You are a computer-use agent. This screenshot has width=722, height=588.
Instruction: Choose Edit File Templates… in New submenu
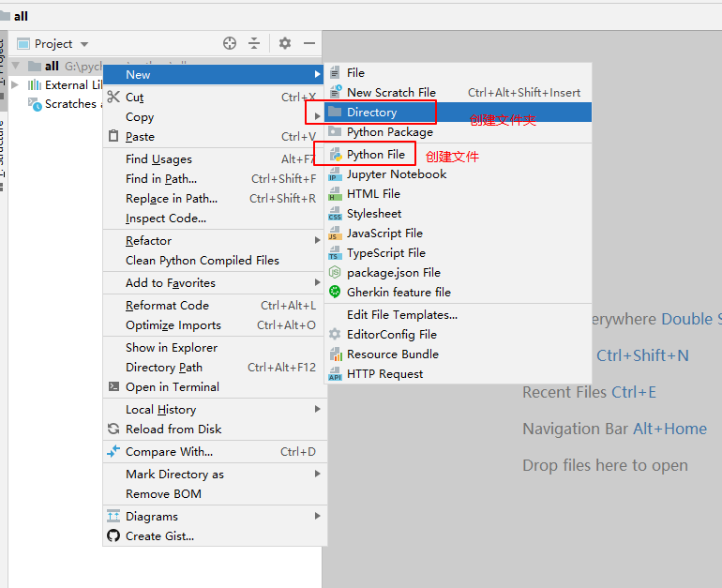[459, 315]
